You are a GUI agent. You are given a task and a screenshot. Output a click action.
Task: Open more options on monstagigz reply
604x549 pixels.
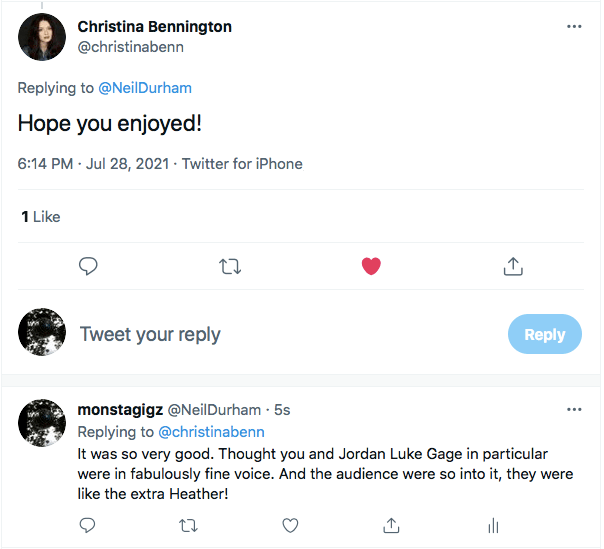[x=574, y=410]
